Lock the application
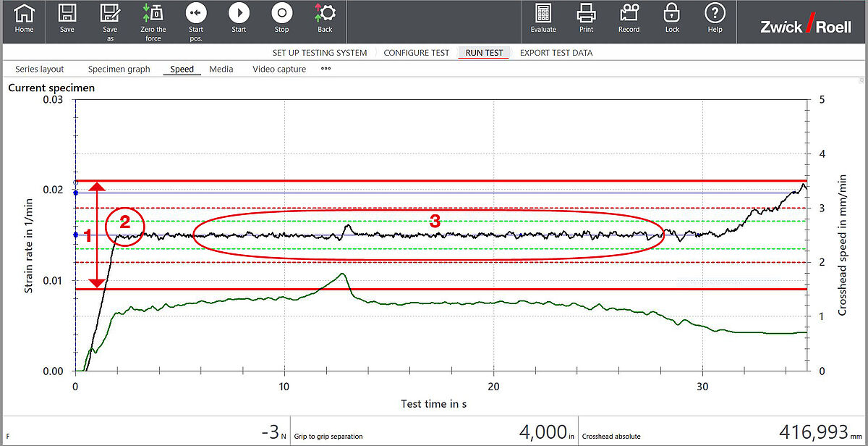This screenshot has width=868, height=446. [672, 19]
